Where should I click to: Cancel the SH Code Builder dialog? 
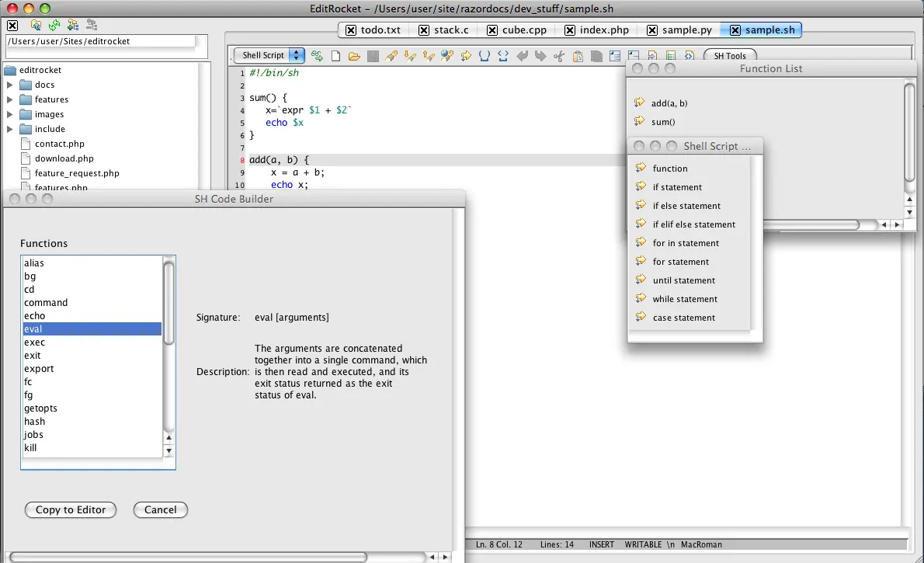[160, 510]
